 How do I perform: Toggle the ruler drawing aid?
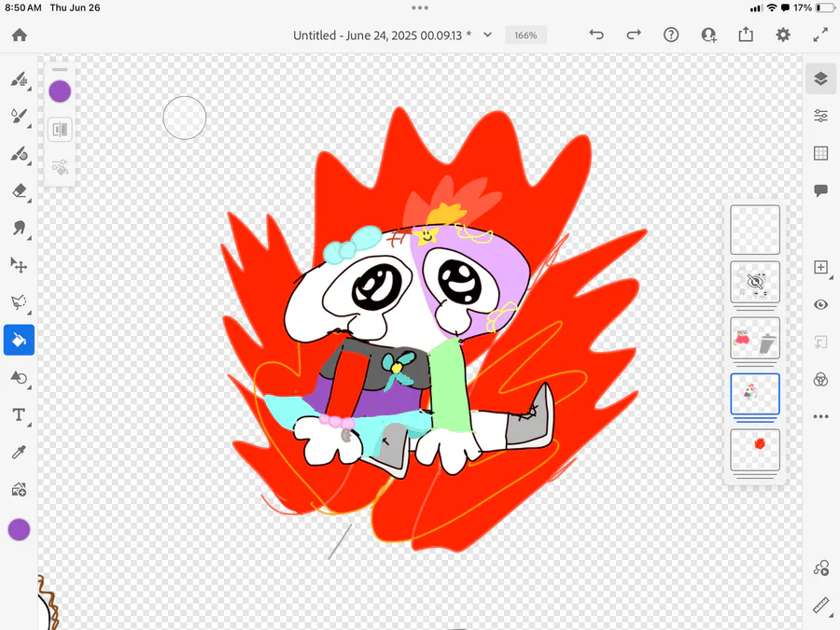821,606
